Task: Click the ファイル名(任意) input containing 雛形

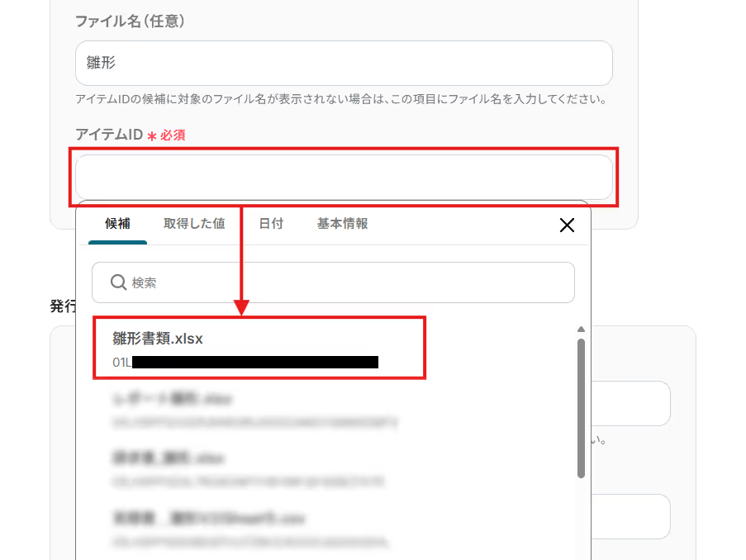Action: tap(344, 63)
